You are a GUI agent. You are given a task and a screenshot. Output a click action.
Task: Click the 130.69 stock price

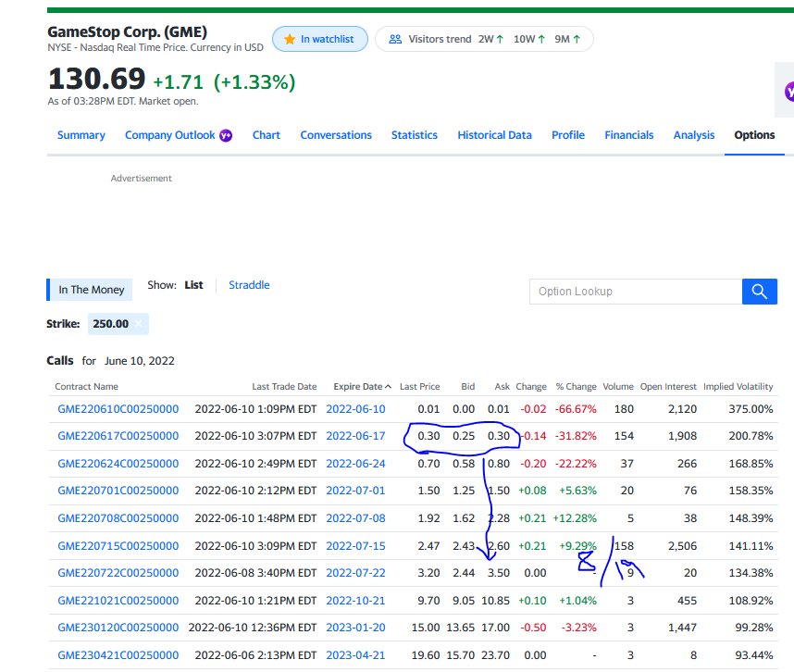(97, 79)
